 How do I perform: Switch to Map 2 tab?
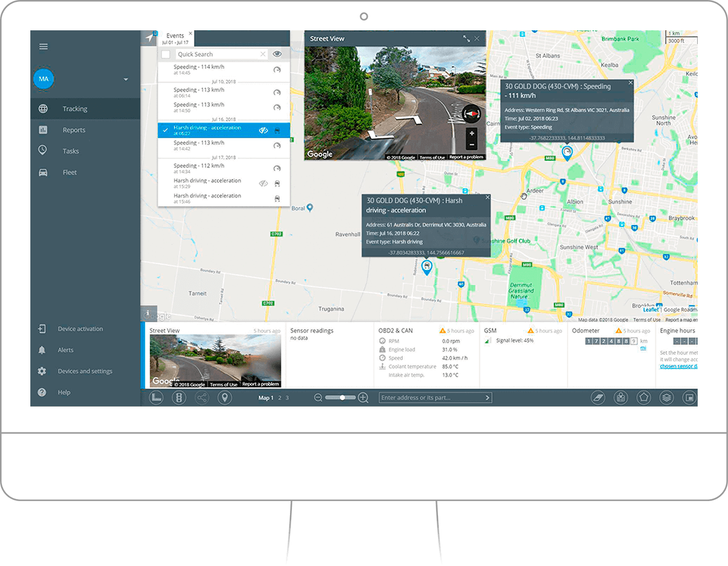coord(280,398)
